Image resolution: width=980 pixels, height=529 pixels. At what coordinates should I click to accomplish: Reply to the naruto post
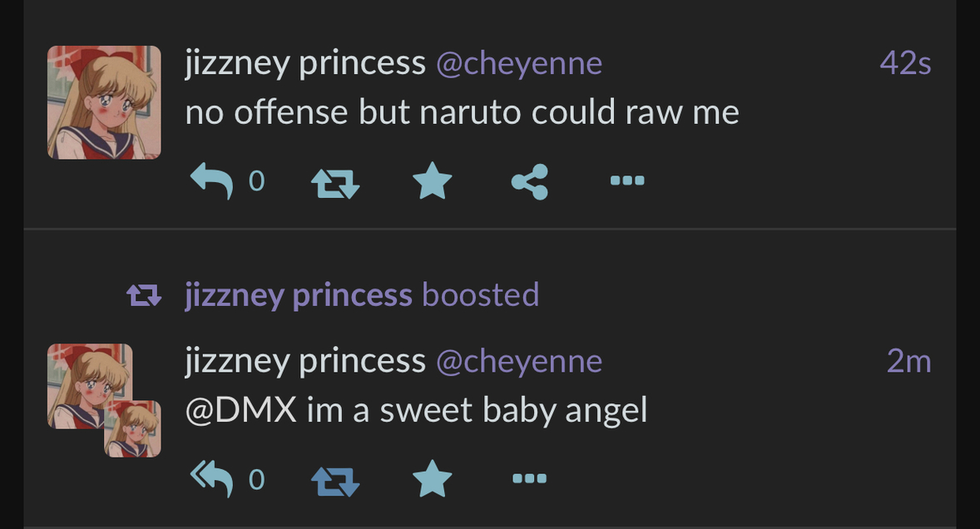[x=211, y=181]
